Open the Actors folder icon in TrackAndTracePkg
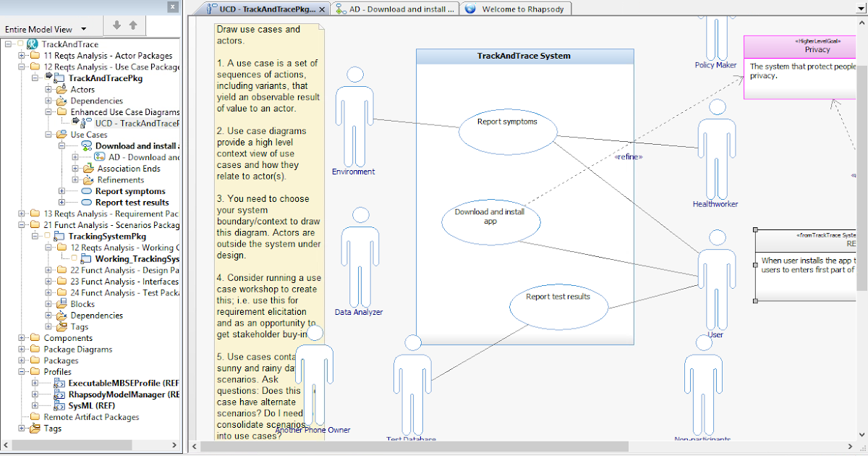Image resolution: width=868 pixels, height=456 pixels. point(63,90)
